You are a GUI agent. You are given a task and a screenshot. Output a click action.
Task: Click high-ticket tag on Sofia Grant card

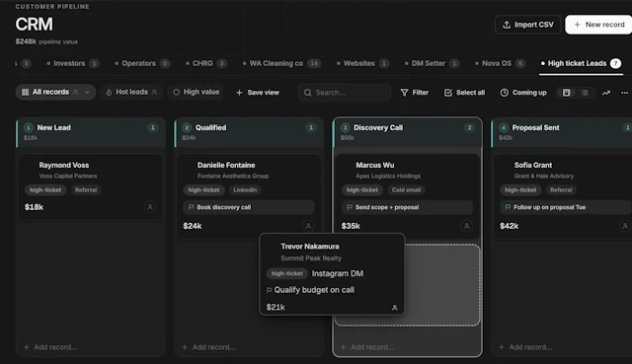[x=520, y=189]
